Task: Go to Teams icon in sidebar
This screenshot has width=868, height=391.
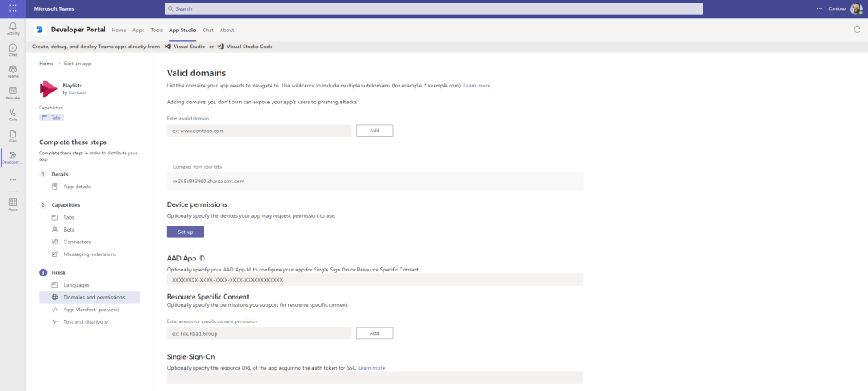Action: (13, 71)
